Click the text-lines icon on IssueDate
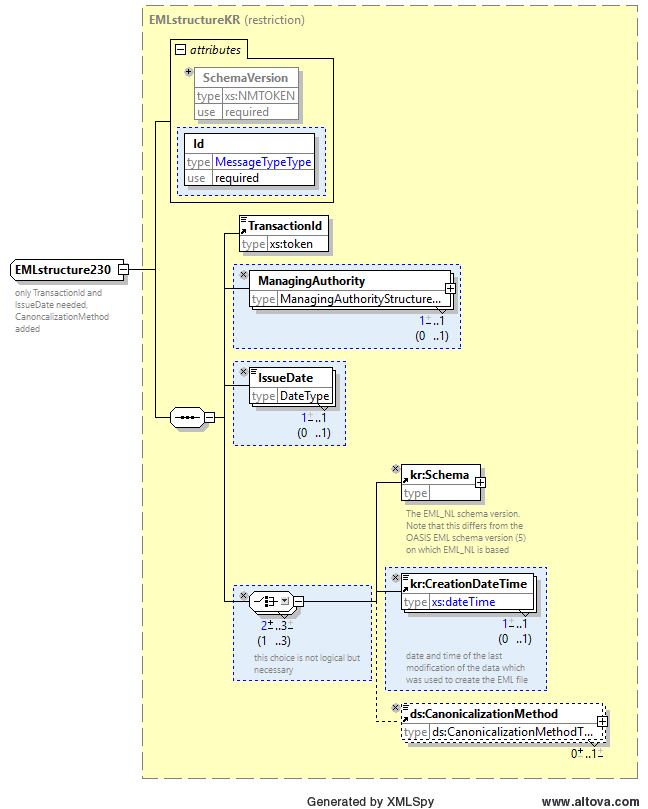648x809 pixels. 253,371
